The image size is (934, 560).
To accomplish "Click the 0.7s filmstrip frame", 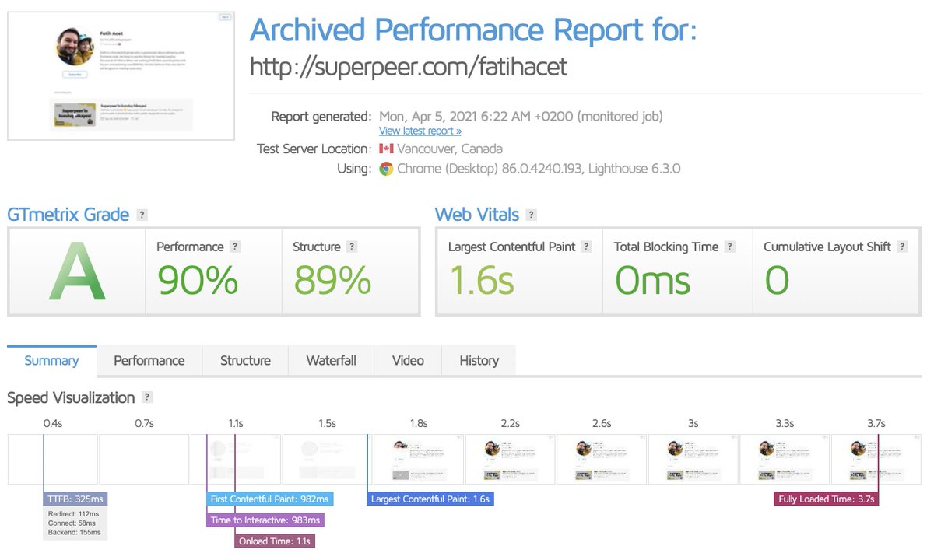I will tap(144, 459).
